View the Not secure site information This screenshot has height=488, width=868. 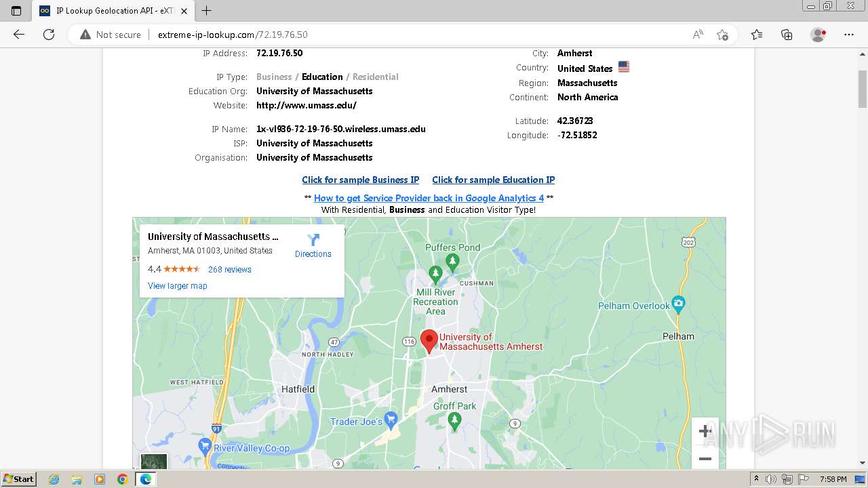[x=111, y=35]
